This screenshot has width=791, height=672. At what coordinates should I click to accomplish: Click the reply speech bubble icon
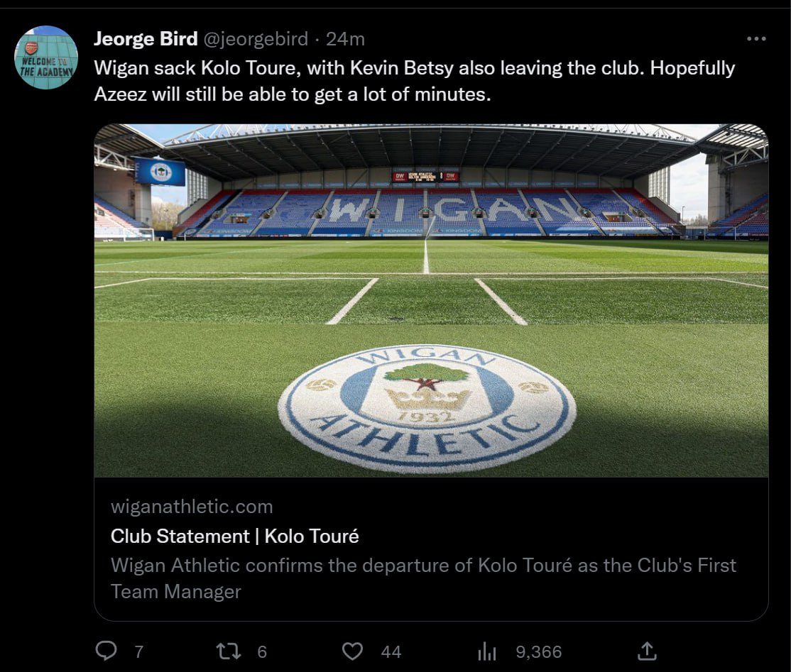(105, 651)
